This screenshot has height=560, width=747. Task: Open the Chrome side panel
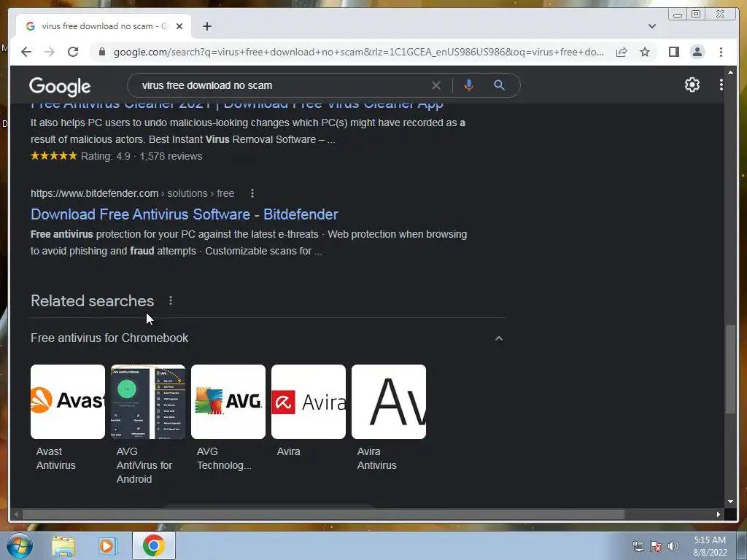coord(673,52)
